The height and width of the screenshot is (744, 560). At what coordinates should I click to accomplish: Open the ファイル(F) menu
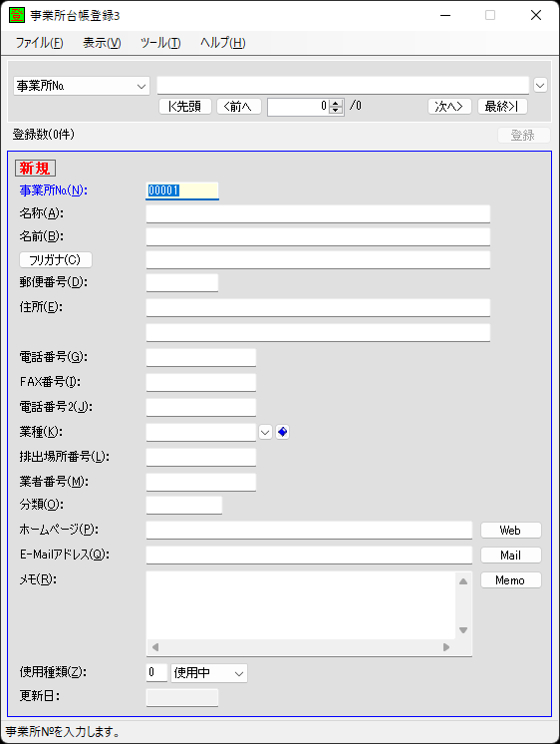39,43
